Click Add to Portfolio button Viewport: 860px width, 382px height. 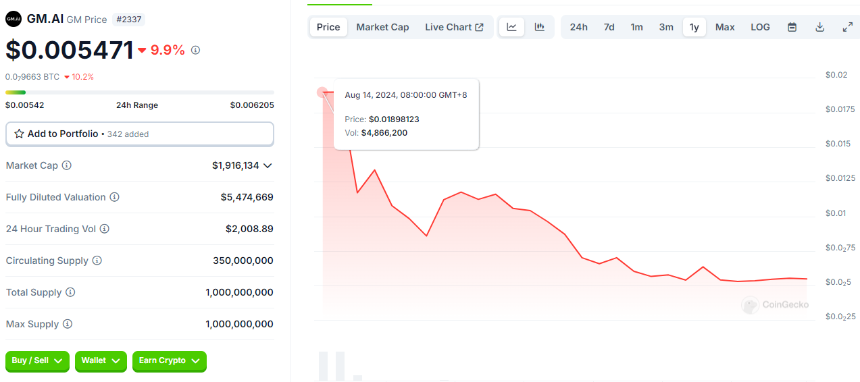139,134
